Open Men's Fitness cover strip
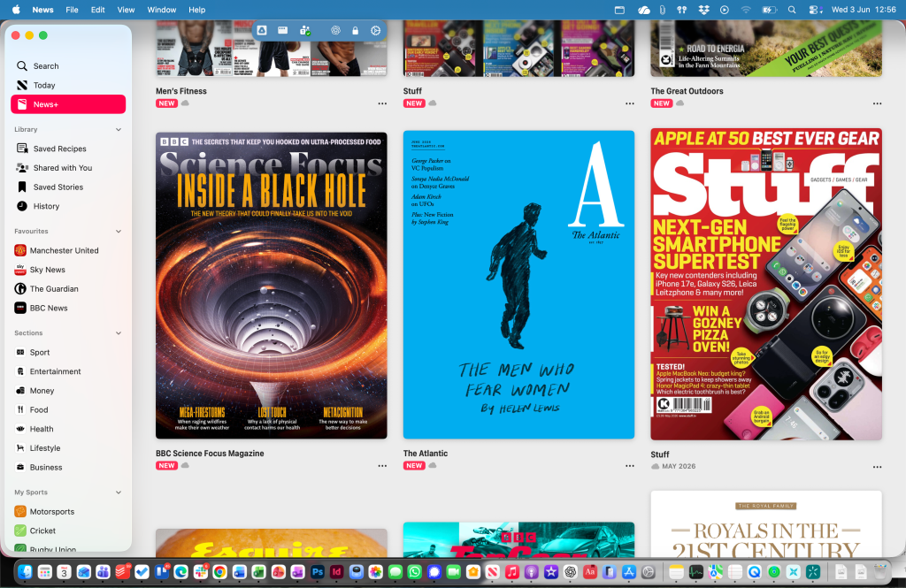 [x=271, y=49]
